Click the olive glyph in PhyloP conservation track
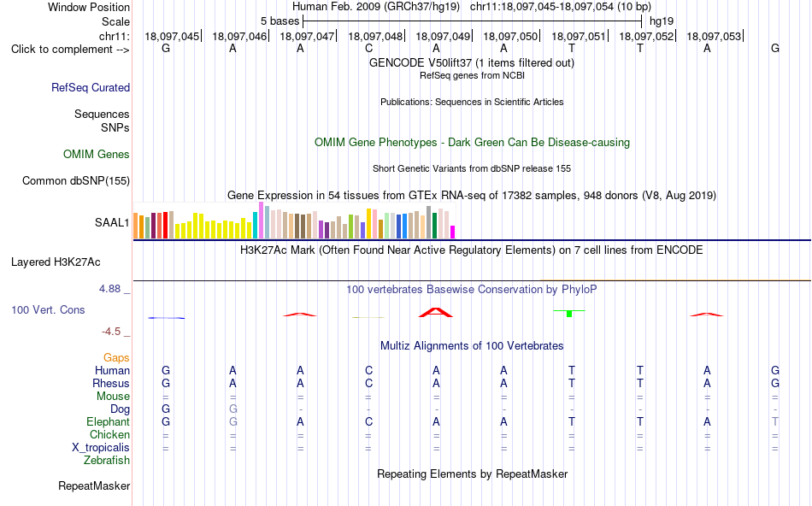This screenshot has width=812, height=506. tap(368, 317)
